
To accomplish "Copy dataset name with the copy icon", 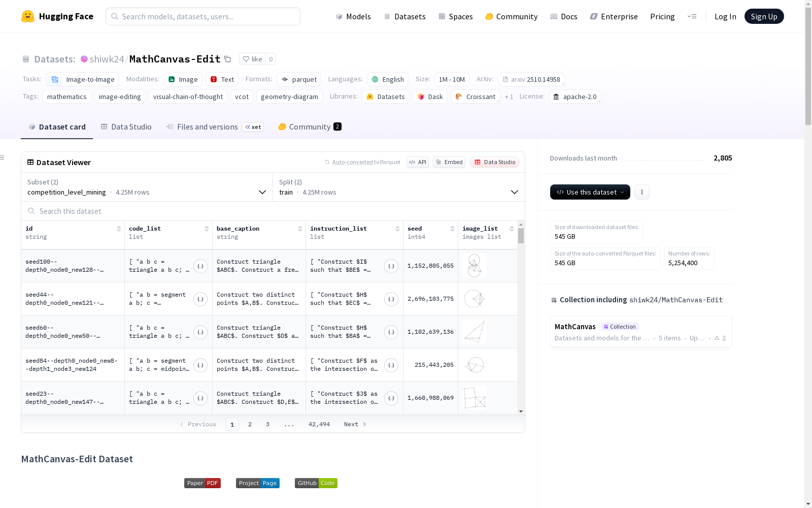I will tap(228, 59).
